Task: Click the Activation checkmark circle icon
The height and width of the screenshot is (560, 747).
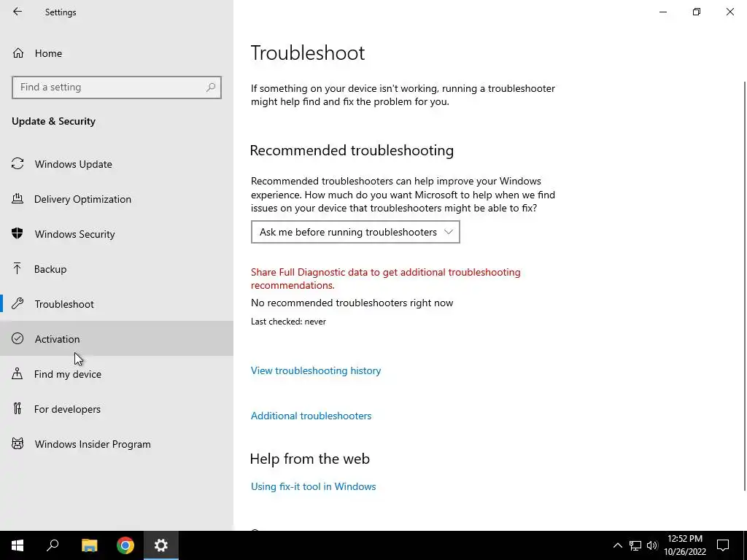Action: [x=18, y=338]
